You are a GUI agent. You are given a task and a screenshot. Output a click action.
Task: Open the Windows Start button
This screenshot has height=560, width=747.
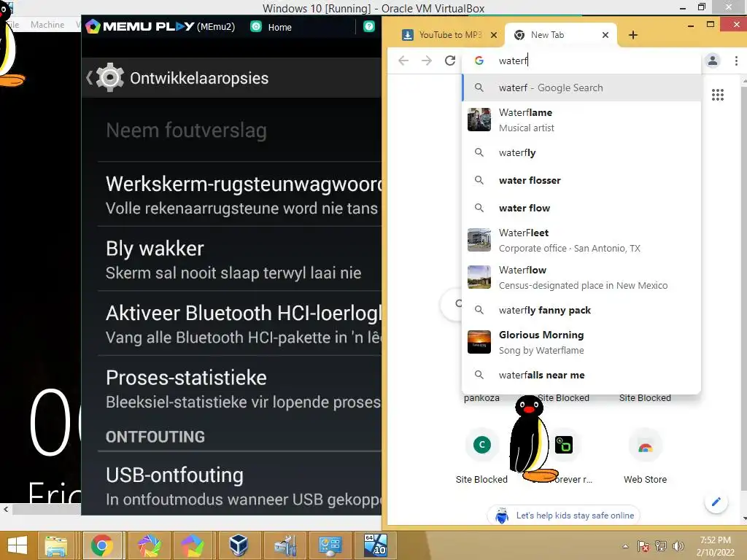click(x=18, y=545)
